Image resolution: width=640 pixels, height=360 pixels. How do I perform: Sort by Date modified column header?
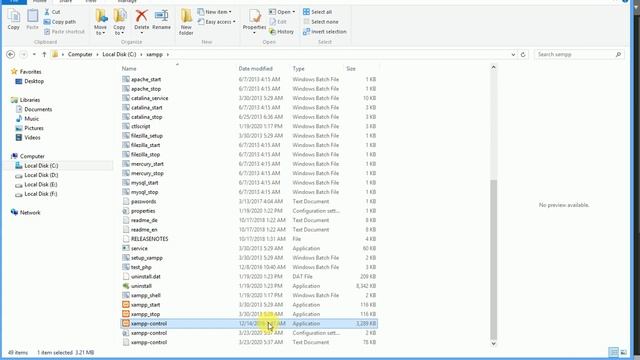tap(256, 69)
